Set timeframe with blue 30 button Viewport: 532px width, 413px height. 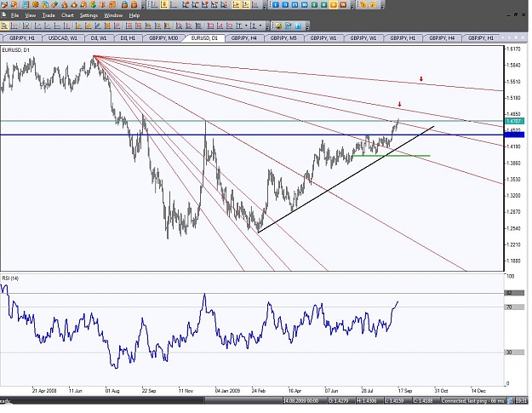click(x=305, y=5)
